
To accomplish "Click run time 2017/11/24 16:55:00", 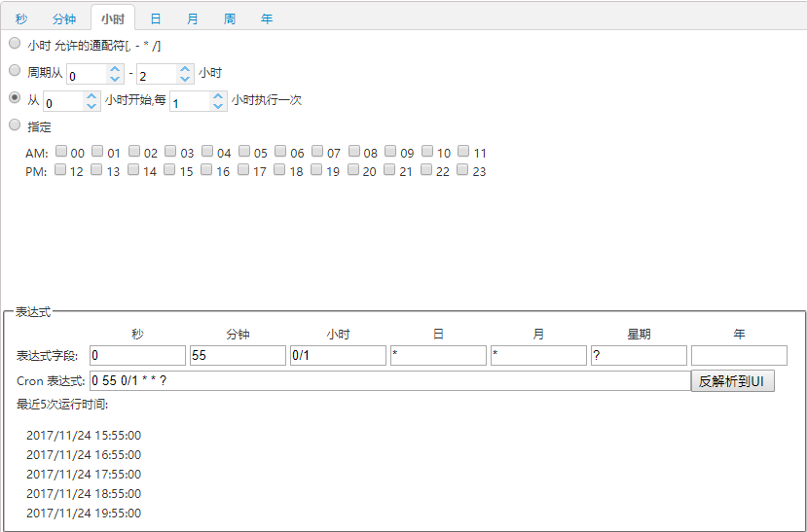I will point(84,455).
